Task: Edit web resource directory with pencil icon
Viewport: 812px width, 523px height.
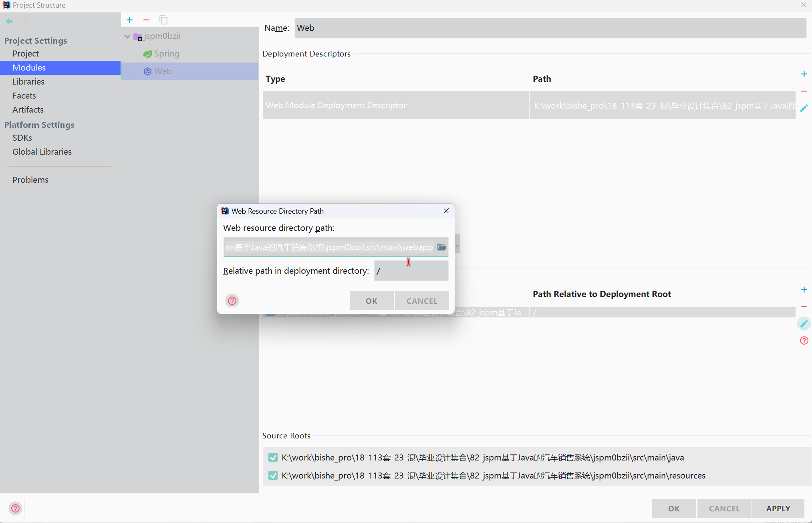Action: point(804,323)
